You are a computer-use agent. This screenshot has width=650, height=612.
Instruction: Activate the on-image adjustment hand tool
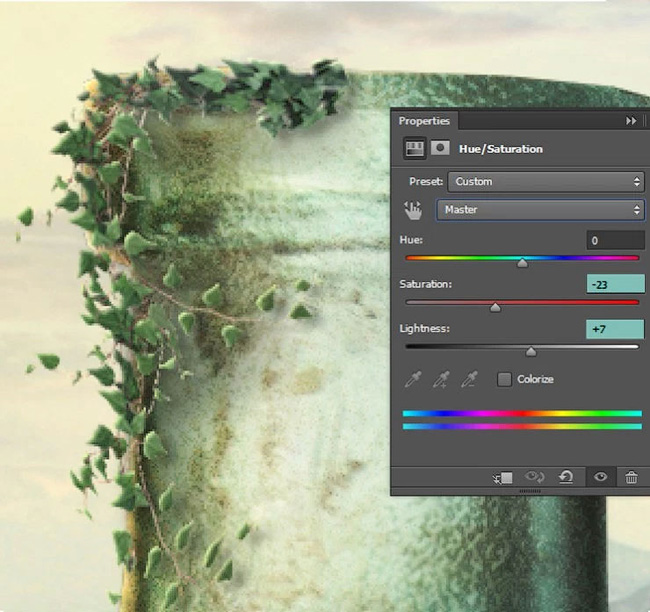pyautogui.click(x=413, y=210)
